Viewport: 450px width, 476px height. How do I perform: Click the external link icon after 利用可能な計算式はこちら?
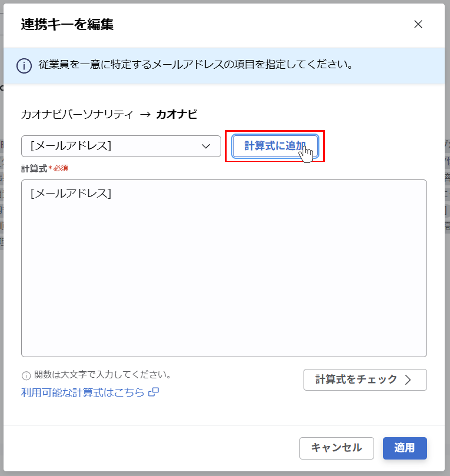pos(153,392)
